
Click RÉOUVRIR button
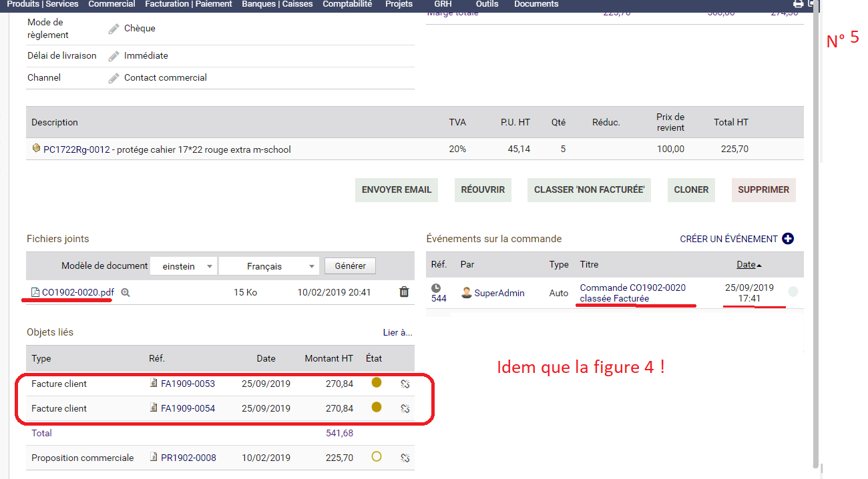coord(483,189)
